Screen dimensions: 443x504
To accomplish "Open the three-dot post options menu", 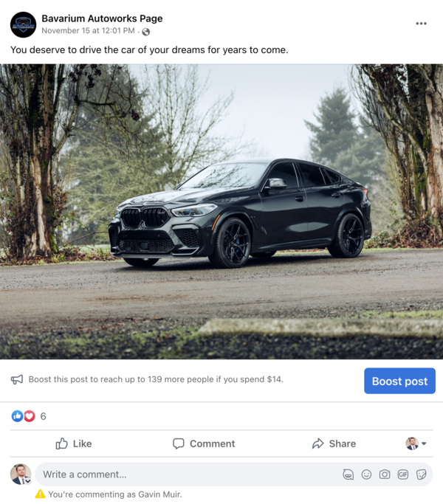I will pyautogui.click(x=421, y=24).
